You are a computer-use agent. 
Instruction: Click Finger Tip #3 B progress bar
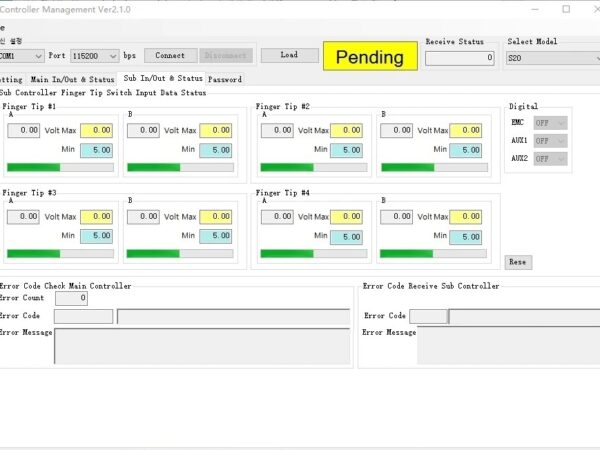(x=180, y=253)
